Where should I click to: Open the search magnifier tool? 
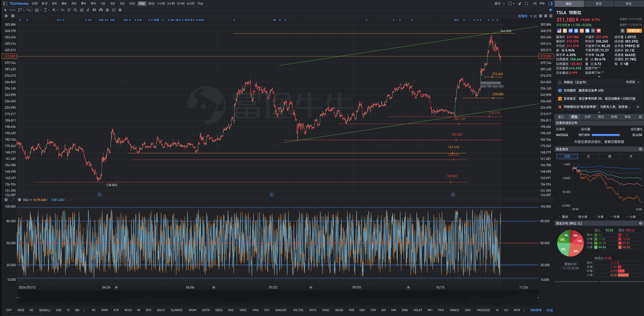coord(75,10)
